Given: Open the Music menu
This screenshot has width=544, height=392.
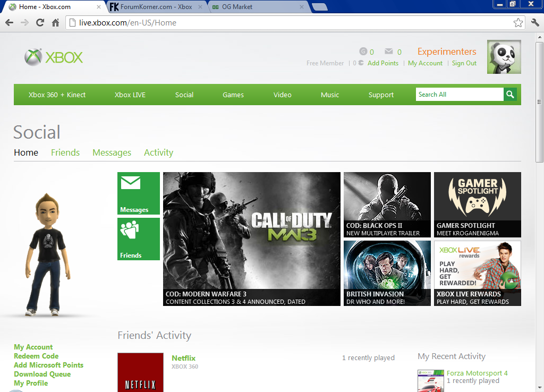Looking at the screenshot, I should (x=330, y=95).
